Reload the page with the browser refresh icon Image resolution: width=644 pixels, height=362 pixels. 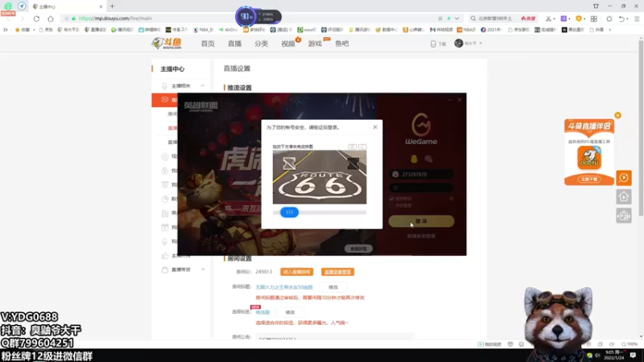pyautogui.click(x=36, y=19)
